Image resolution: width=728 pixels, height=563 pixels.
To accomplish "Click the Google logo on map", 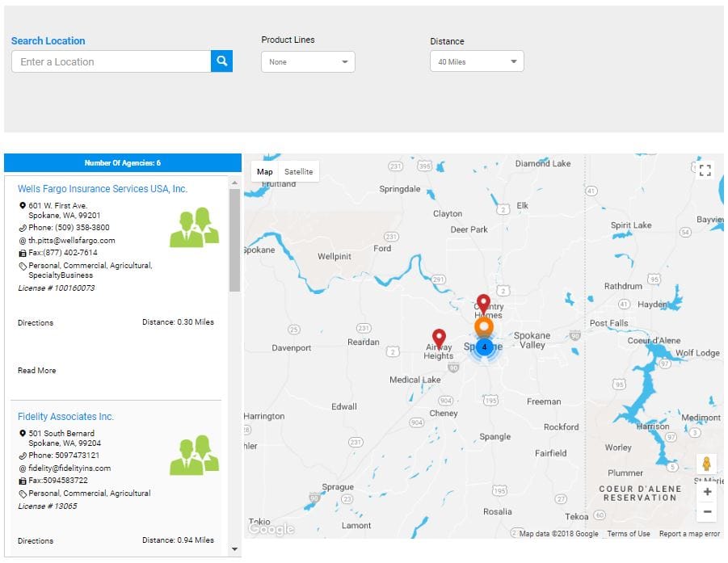I will (271, 528).
